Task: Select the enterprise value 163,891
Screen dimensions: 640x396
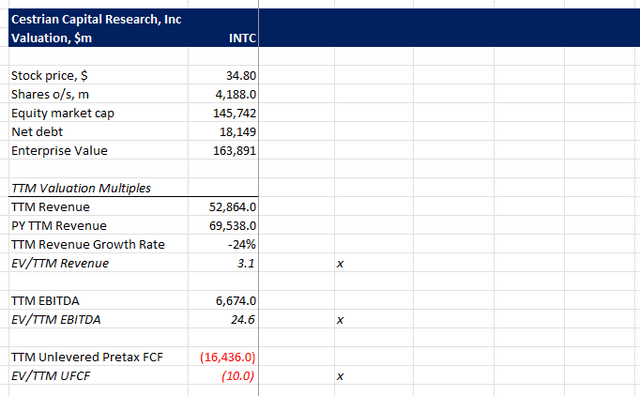Action: click(235, 151)
